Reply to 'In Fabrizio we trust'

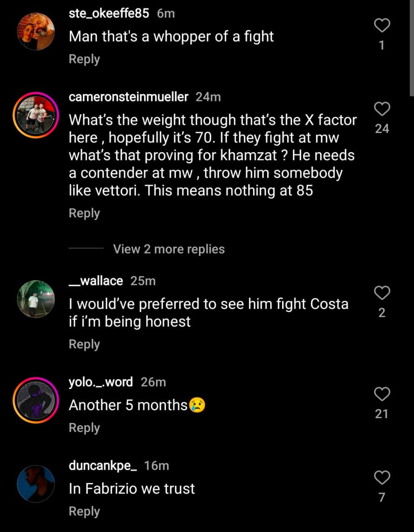(84, 511)
